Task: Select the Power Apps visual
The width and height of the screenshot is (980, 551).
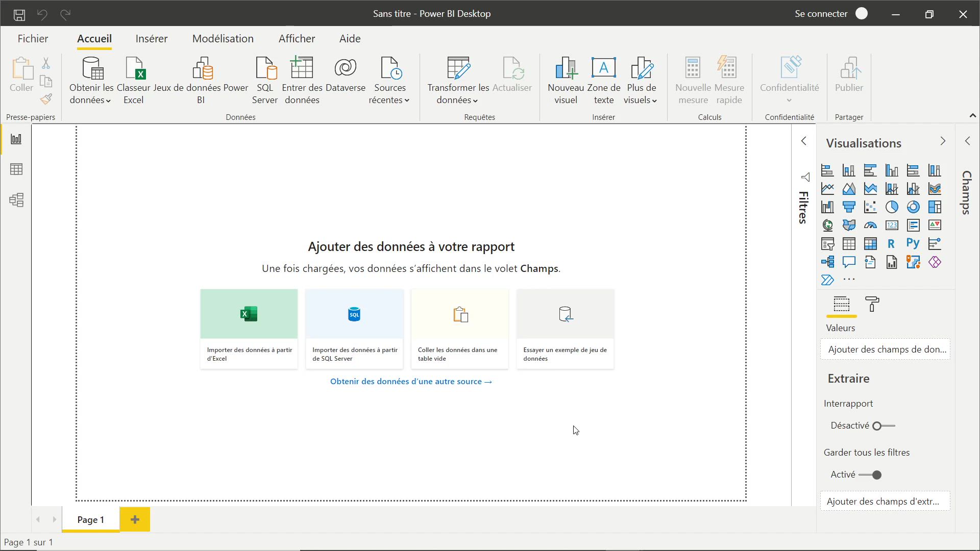Action: 935,262
